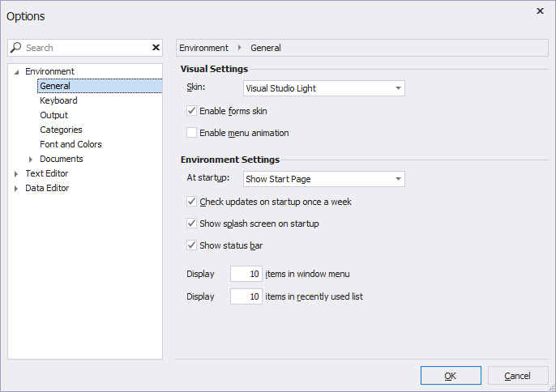Enable menu animation checkbox

(192, 133)
